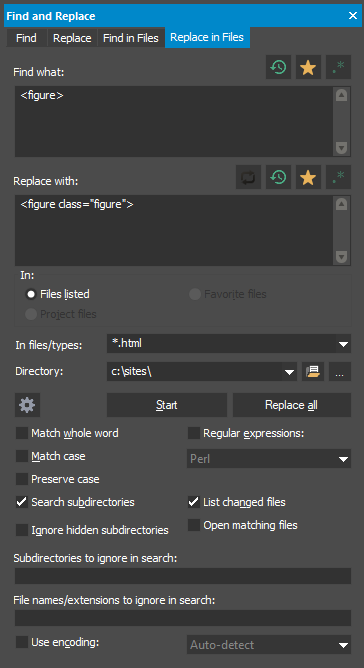Open favorites star for Replace with
This screenshot has height=668, width=364.
(308, 177)
